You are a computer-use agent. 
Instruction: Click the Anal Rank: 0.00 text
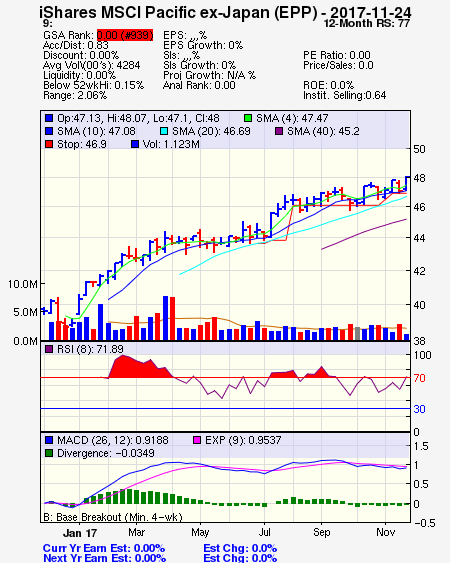click(199, 85)
